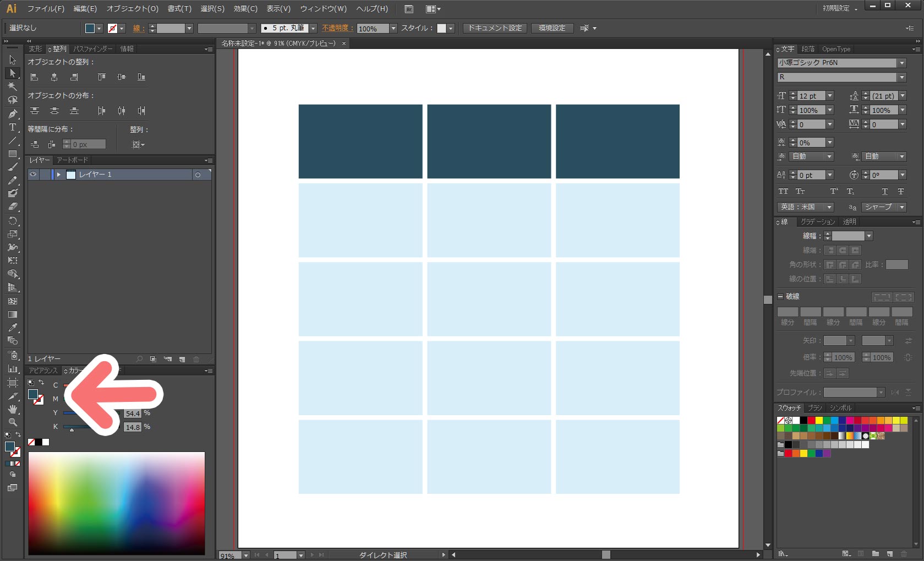This screenshot has width=924, height=561.
Task: Click the 環境設定 button
Action: pyautogui.click(x=552, y=28)
